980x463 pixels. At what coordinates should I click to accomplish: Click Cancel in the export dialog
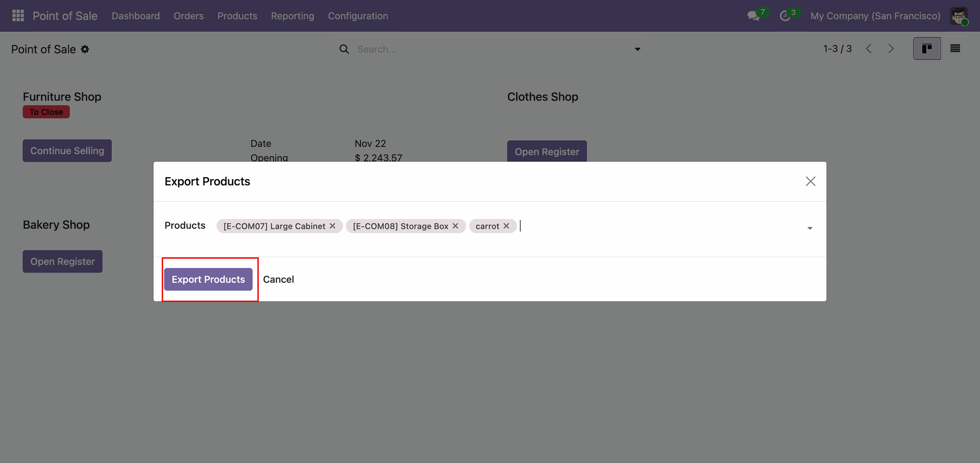coord(278,279)
